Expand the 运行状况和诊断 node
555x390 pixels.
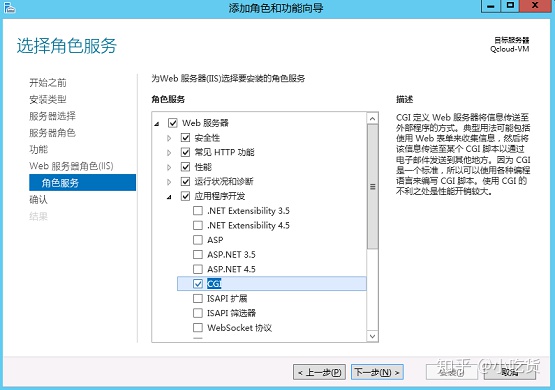169,182
